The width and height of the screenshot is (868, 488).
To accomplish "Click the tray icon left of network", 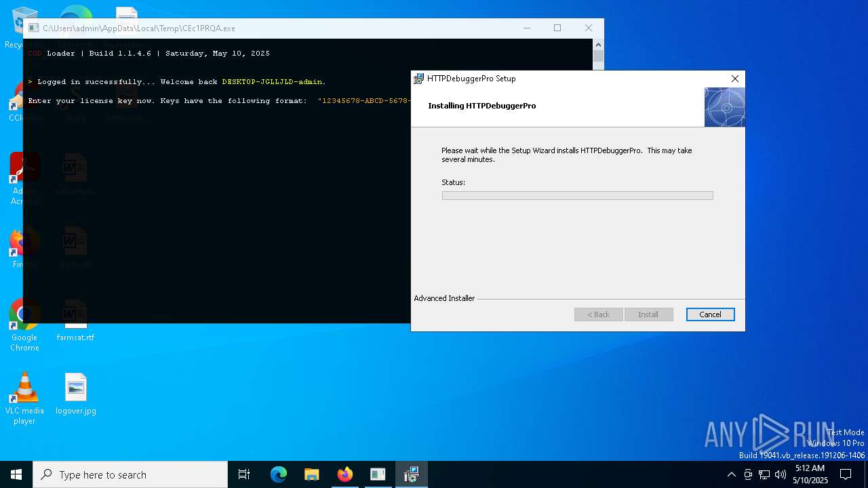I will pos(748,474).
